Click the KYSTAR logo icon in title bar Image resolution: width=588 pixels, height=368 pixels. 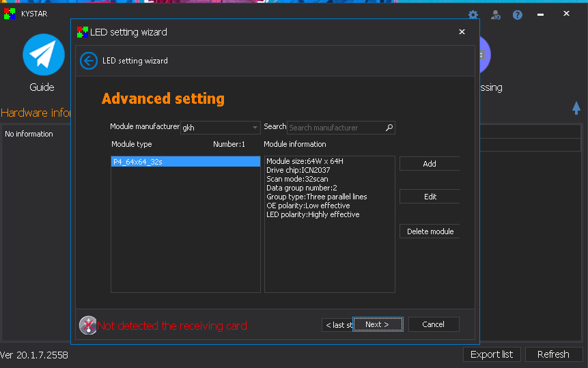10,14
